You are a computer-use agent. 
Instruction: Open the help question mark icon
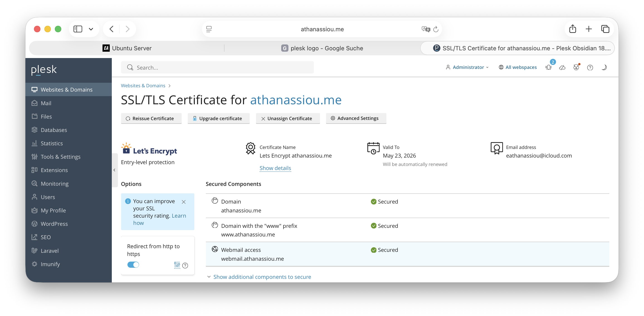point(590,67)
